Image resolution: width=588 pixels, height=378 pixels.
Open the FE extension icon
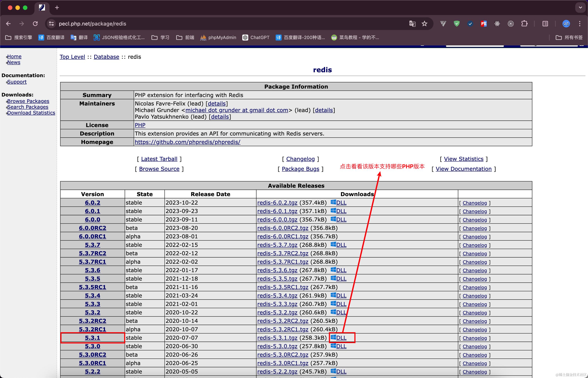click(484, 24)
